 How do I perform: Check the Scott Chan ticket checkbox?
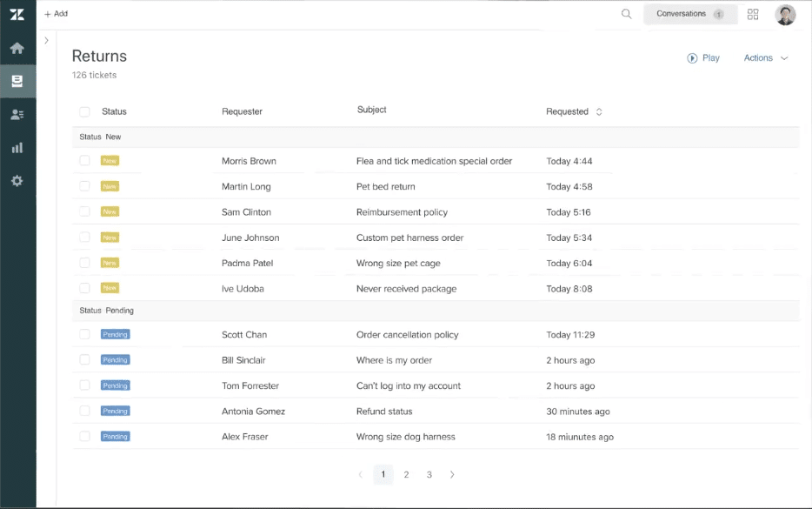pyautogui.click(x=84, y=334)
